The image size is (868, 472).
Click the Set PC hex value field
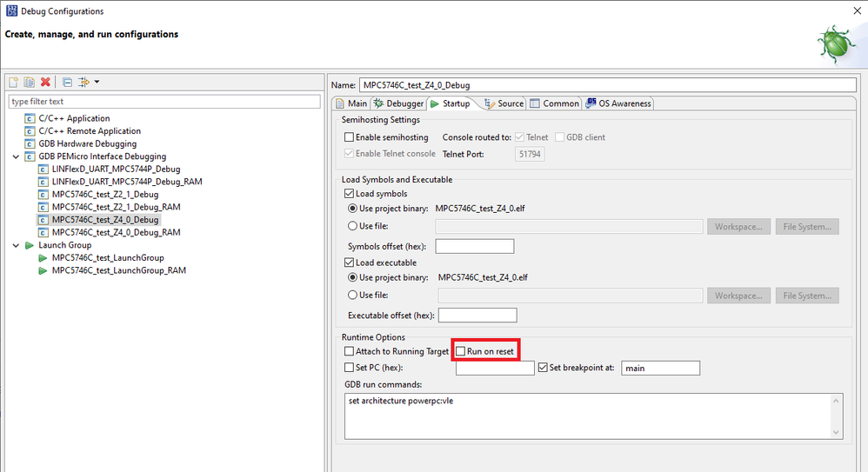tap(495, 368)
